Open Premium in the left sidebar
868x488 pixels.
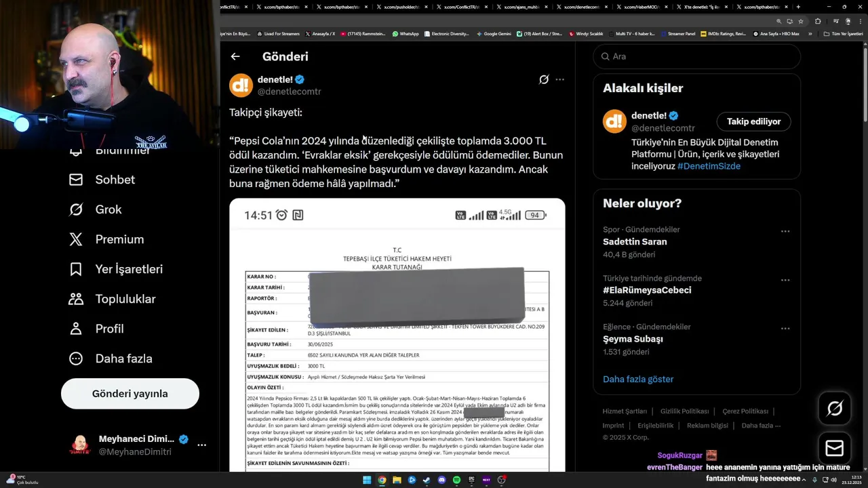pos(106,239)
